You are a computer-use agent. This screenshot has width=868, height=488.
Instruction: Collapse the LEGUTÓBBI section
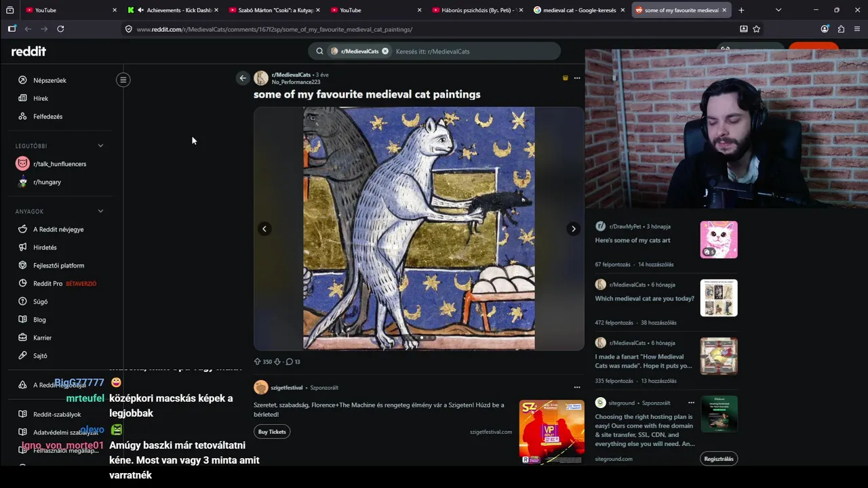point(100,146)
